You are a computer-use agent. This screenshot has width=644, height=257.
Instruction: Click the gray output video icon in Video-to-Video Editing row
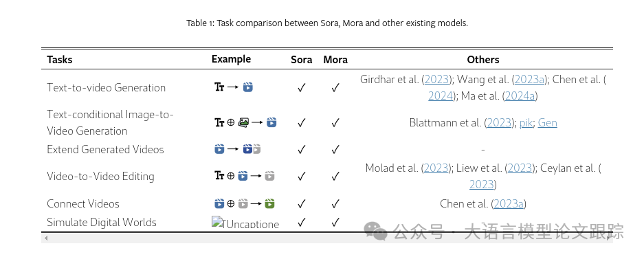click(269, 176)
